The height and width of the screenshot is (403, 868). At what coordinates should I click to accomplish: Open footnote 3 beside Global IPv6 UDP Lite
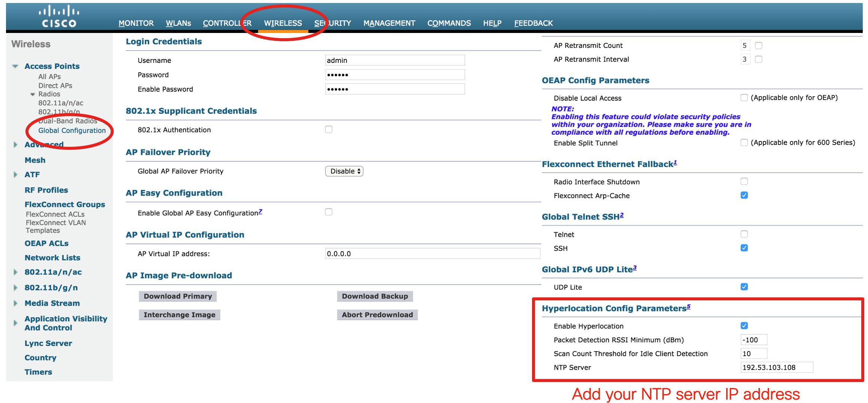click(635, 268)
